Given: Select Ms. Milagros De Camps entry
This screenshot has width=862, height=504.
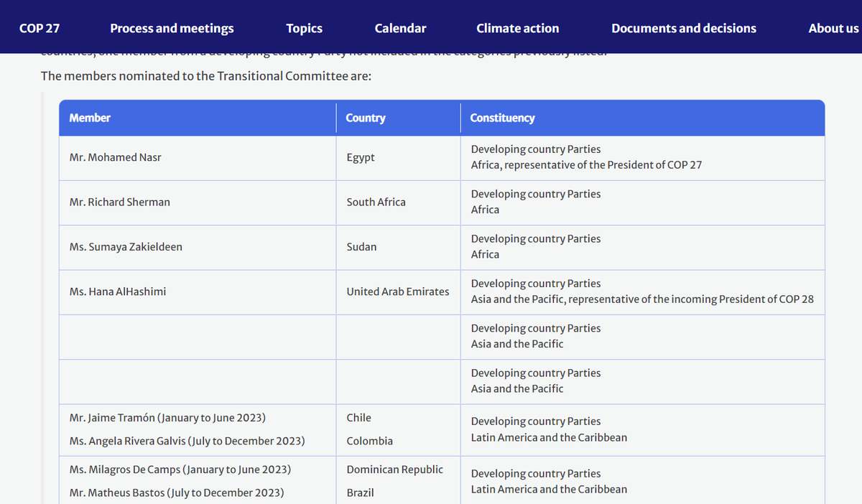Looking at the screenshot, I should click(180, 470).
